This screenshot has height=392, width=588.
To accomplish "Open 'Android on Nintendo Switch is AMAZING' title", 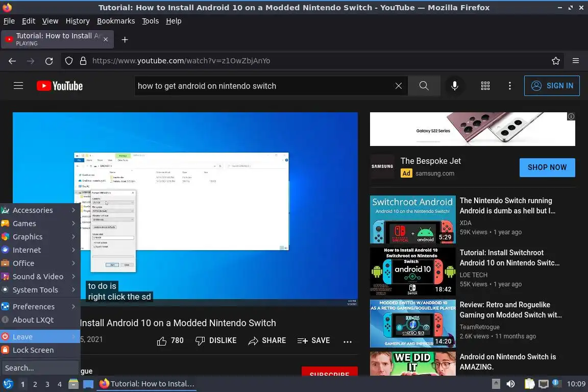I will tap(508, 361).
